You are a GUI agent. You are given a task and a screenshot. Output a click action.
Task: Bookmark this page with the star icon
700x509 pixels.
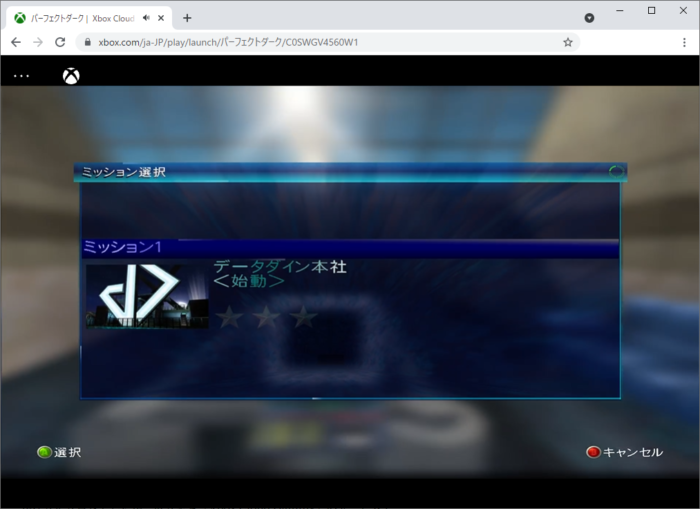coord(568,42)
